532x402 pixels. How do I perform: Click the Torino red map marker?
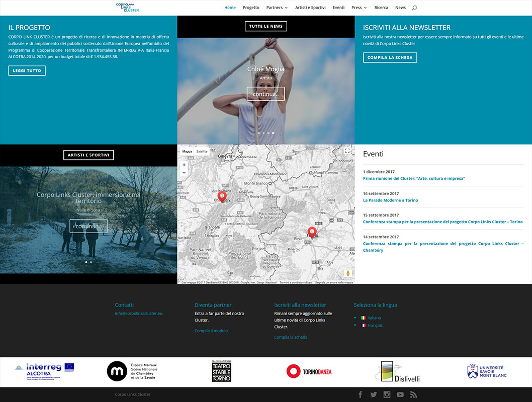312,233
